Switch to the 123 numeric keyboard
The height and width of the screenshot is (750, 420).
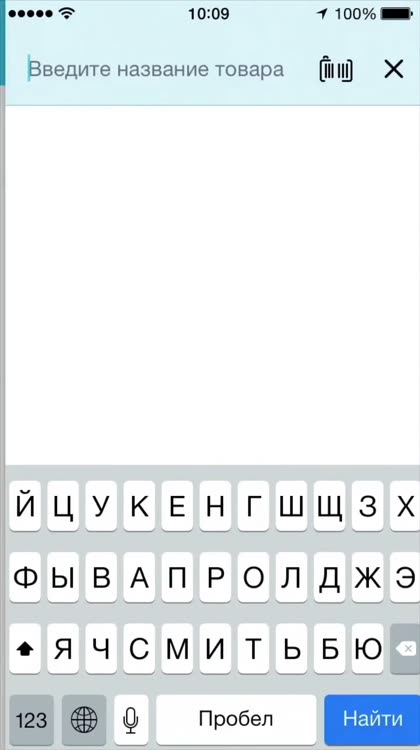coord(31,719)
